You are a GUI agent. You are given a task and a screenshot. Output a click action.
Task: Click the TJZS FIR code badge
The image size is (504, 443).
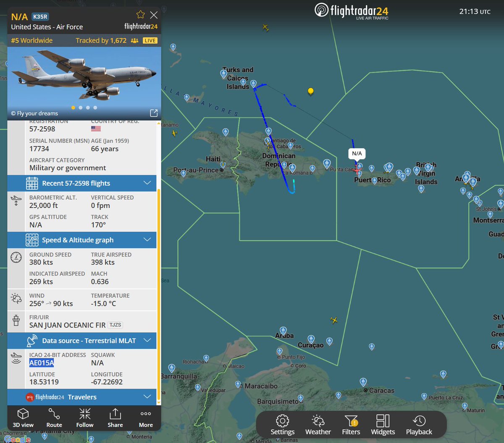(x=115, y=325)
